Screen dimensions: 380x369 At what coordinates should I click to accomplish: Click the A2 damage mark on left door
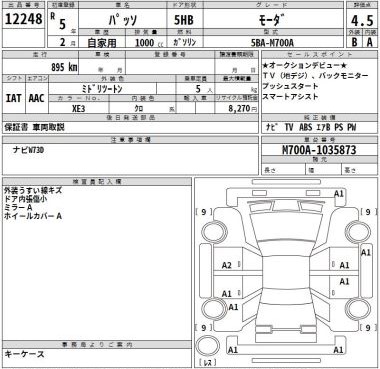(x=227, y=265)
